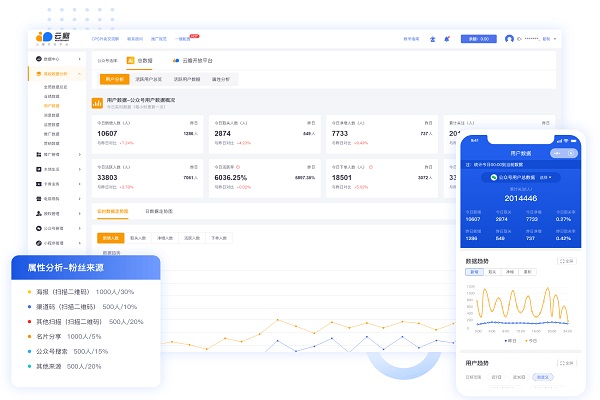Click the blue 余额 balance button
This screenshot has width=600, height=400.
pos(477,39)
